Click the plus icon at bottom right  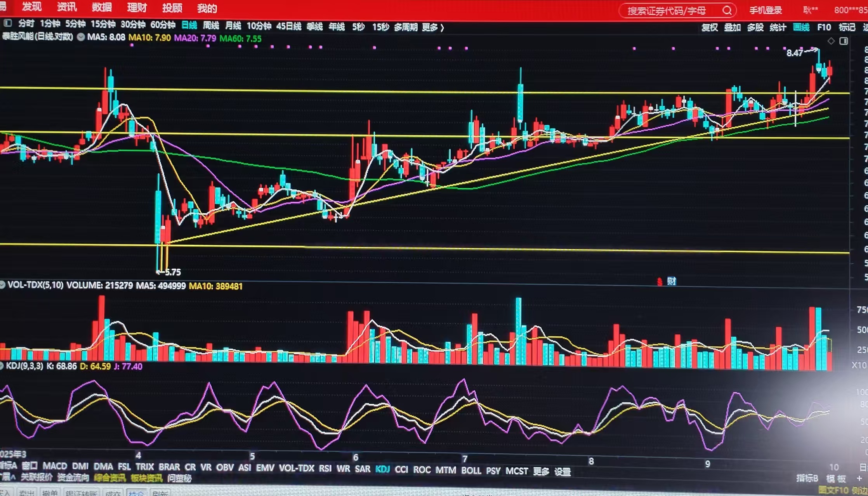point(859,479)
